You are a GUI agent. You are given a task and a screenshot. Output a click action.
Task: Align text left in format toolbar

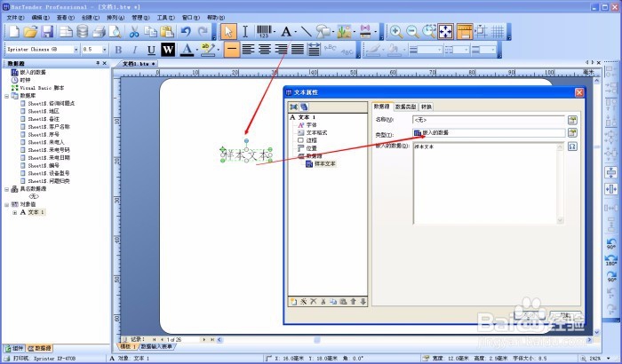[x=248, y=50]
